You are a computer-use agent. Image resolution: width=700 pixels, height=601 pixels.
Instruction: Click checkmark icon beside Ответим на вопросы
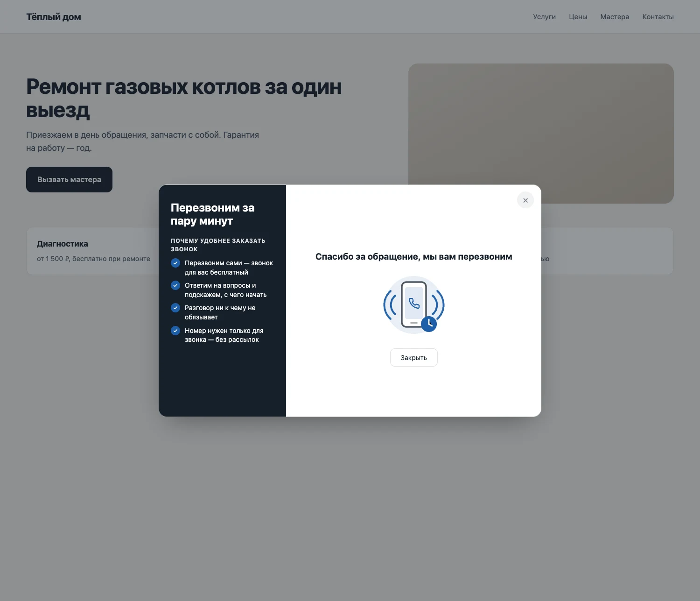click(175, 285)
